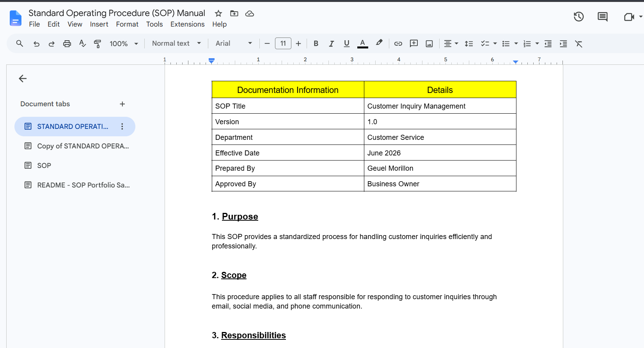644x348 pixels.
Task: View the cloud save status icon
Action: pos(250,14)
